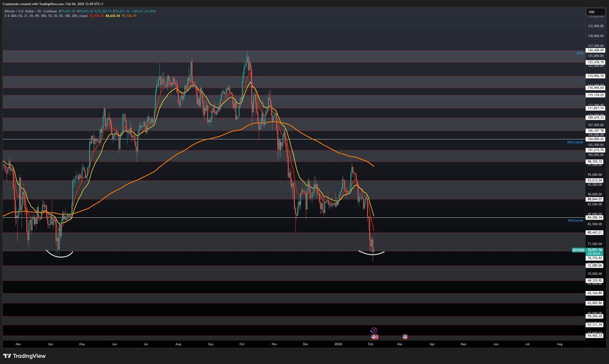Click the second overlapping flag icon near Feb
This screenshot has height=364, width=609.
pos(378,336)
